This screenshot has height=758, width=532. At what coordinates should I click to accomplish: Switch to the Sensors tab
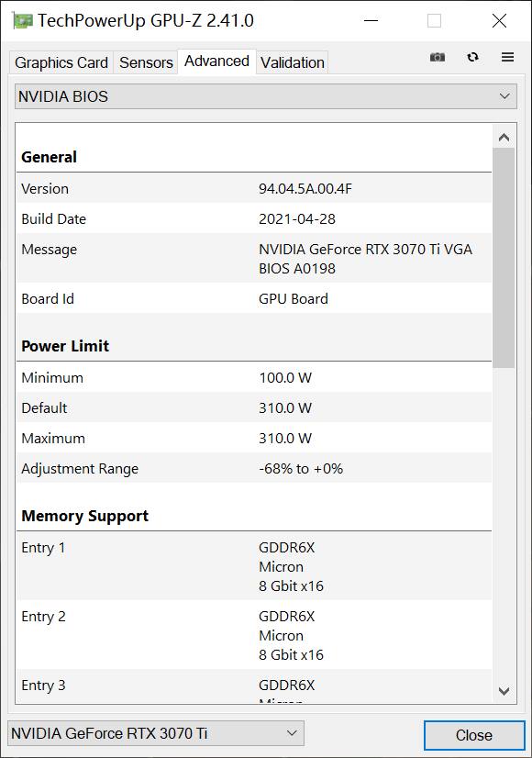click(145, 61)
